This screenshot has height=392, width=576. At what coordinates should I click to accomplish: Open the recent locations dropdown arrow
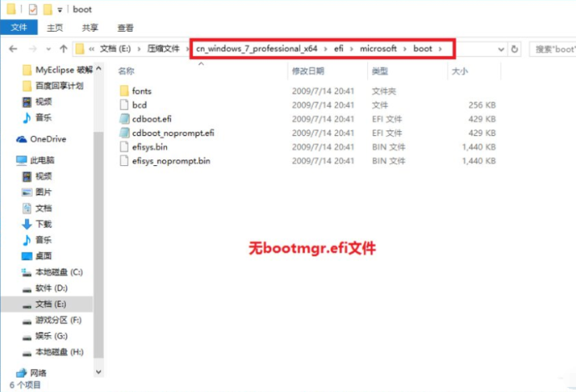point(48,49)
